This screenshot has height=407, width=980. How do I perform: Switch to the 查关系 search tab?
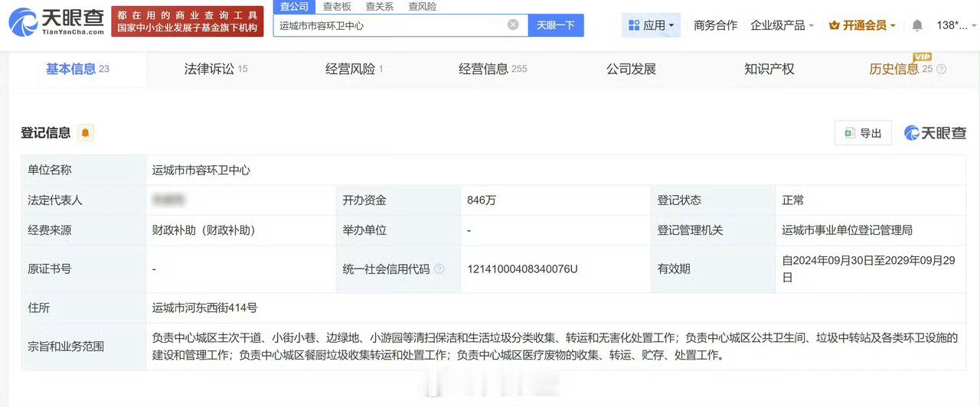point(380,7)
